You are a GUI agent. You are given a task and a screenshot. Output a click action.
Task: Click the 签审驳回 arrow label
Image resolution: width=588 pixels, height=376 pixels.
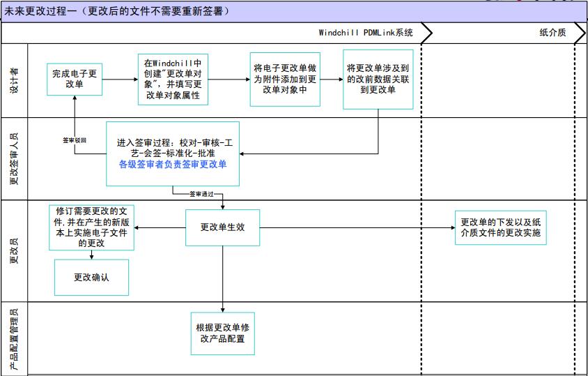coord(74,140)
